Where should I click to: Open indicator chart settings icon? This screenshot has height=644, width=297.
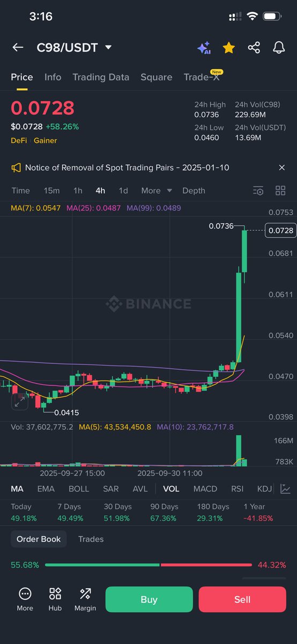286,489
